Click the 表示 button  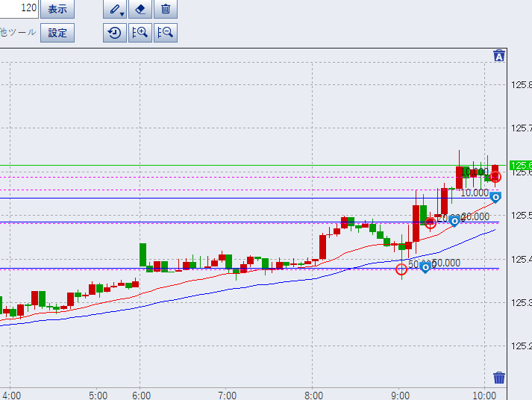pyautogui.click(x=57, y=10)
